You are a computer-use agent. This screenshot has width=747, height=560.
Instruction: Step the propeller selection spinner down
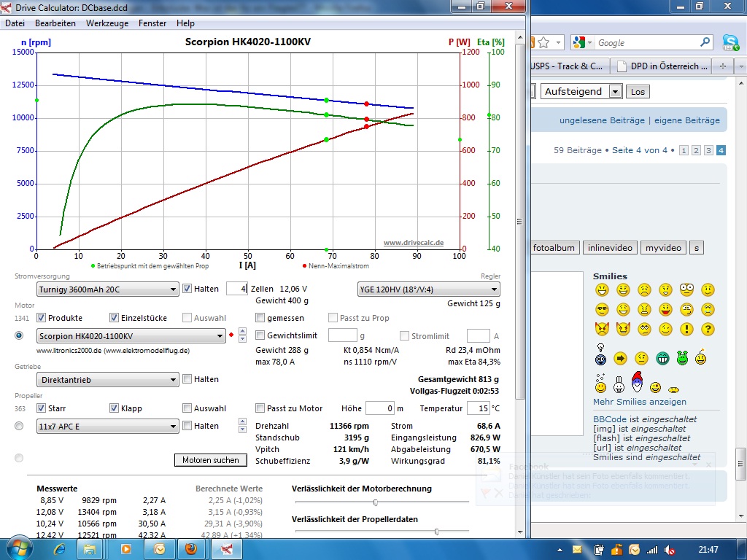(242, 429)
